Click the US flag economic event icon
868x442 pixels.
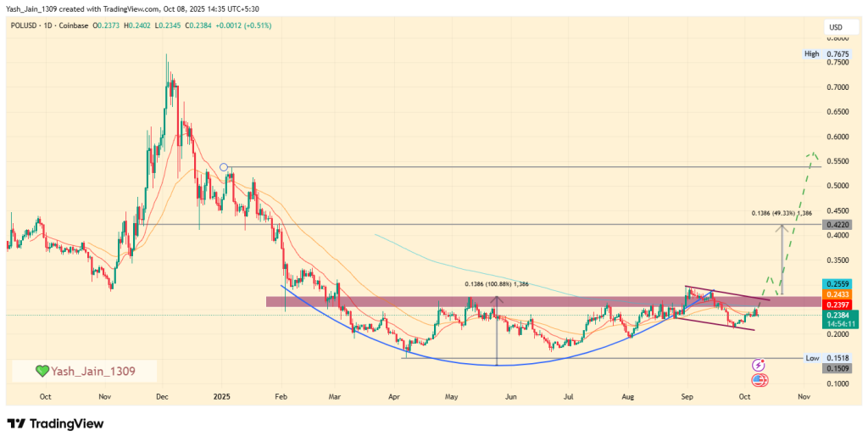click(759, 381)
